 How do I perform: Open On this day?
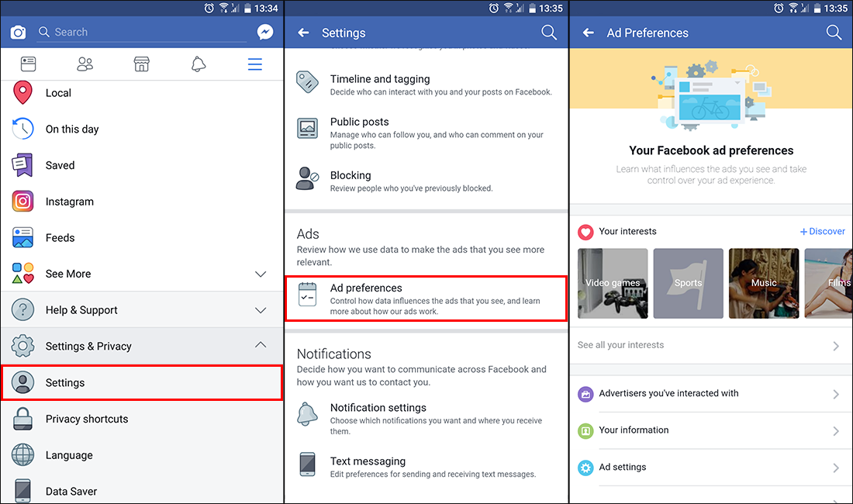pos(142,129)
